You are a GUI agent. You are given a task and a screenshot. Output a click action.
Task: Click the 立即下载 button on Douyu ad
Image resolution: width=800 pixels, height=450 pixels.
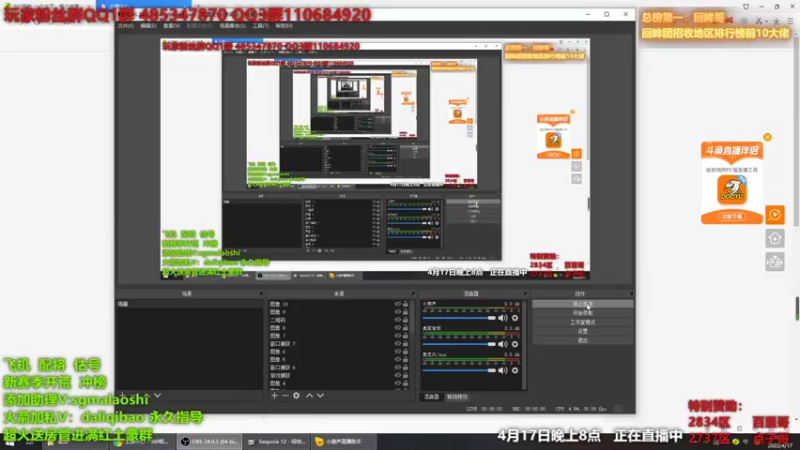click(x=732, y=217)
